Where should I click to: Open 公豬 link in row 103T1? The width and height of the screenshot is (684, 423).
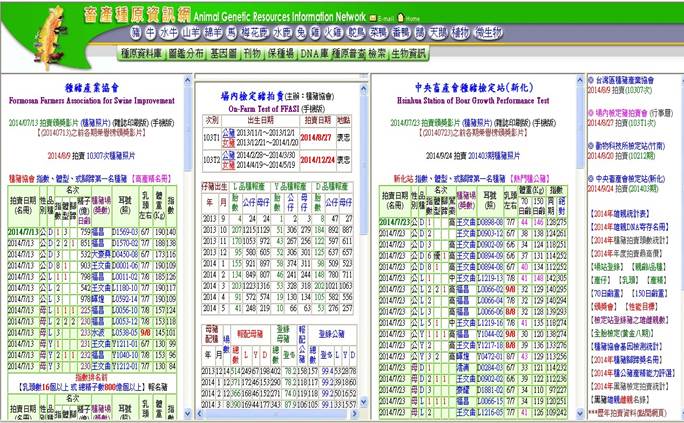coord(229,133)
